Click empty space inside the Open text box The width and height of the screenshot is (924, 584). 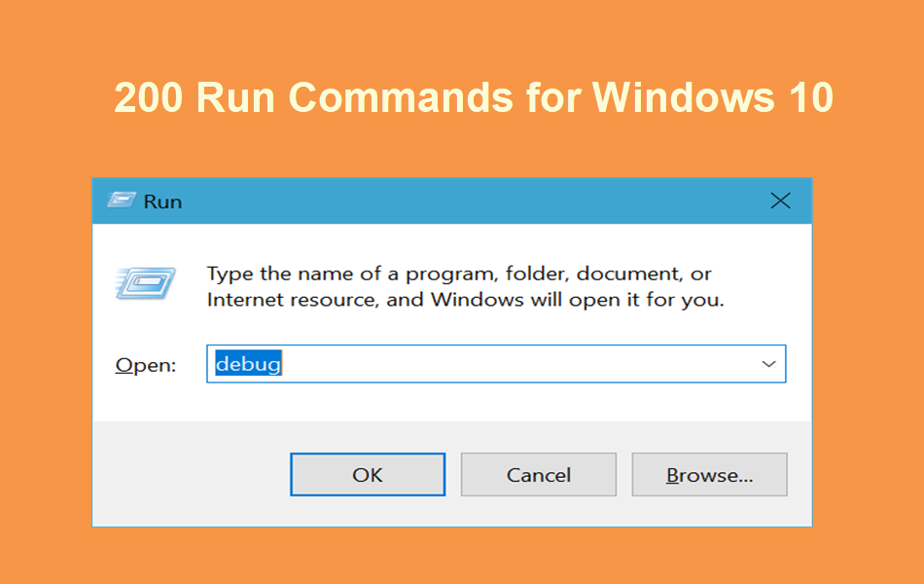515,364
